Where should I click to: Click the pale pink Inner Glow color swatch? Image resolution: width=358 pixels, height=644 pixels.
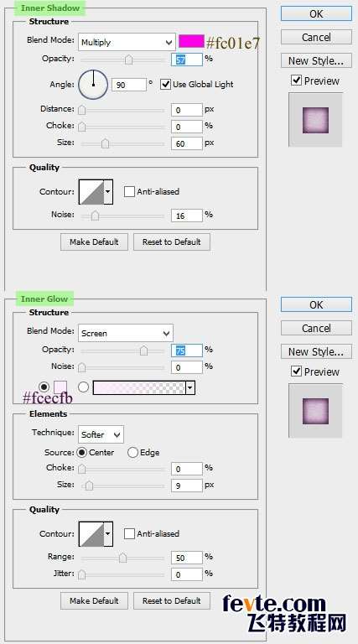[60, 387]
